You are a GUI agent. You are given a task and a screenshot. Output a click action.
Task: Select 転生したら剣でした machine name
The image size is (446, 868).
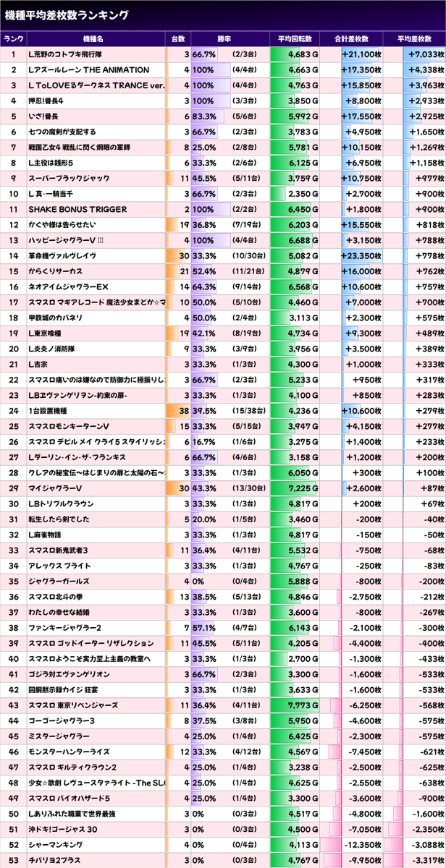point(60,519)
